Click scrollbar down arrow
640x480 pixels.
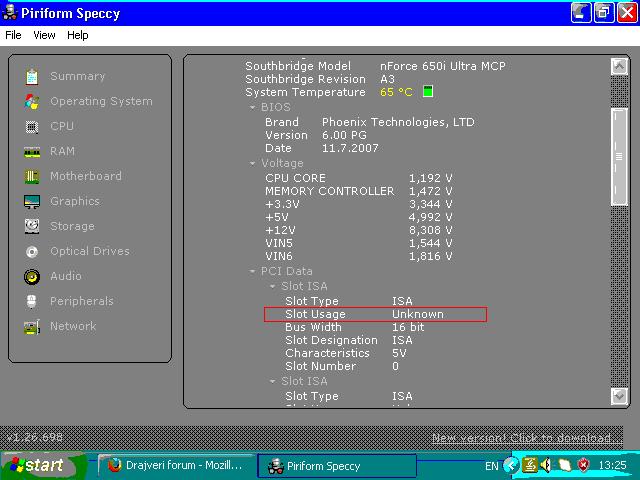pos(619,396)
